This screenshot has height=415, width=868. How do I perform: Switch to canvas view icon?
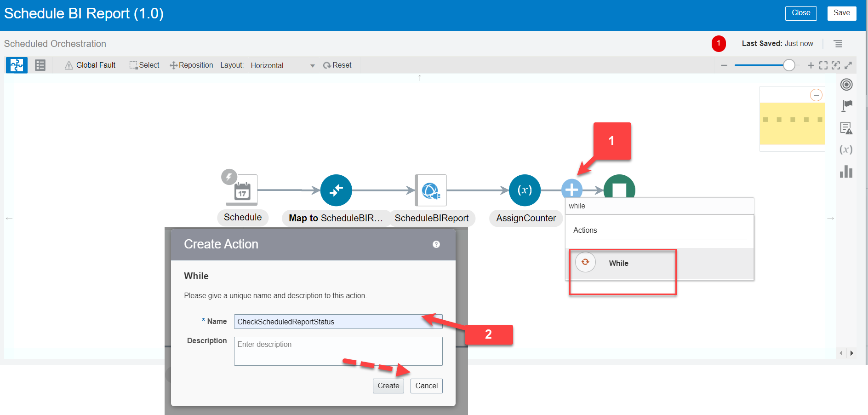[x=17, y=65]
